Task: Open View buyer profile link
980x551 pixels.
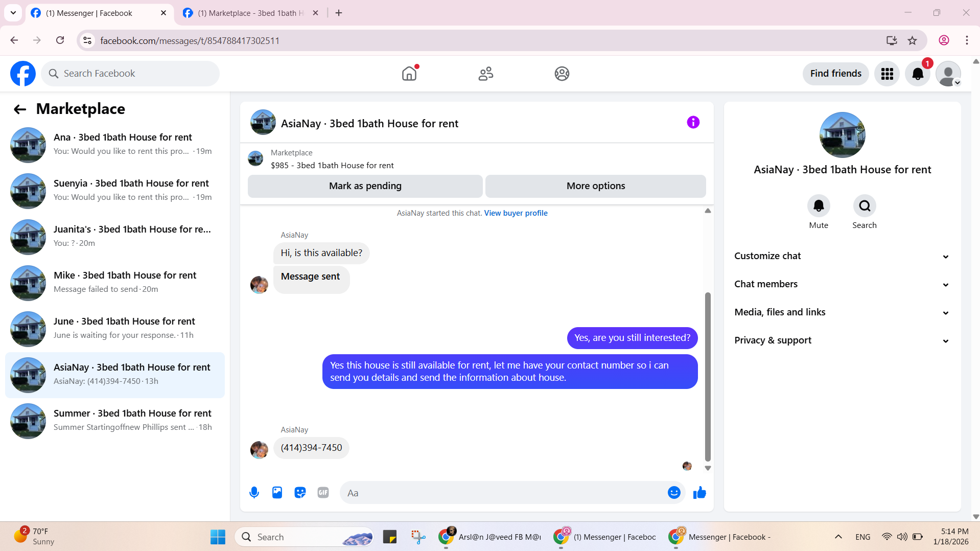Action: tap(516, 213)
